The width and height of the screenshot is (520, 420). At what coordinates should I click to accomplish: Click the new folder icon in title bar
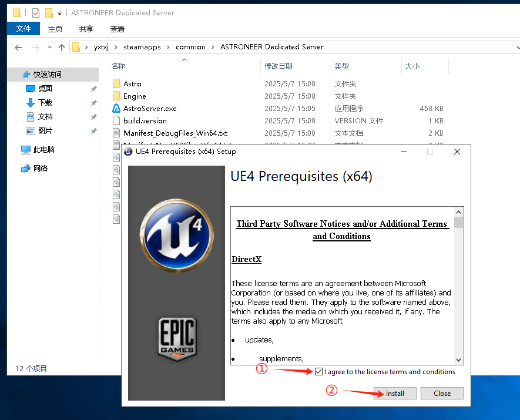click(49, 13)
